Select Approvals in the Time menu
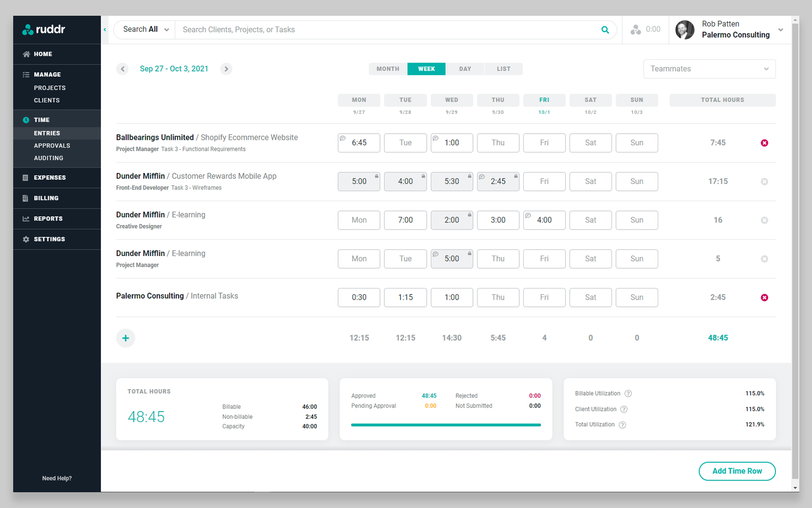Screen dimensions: 812x508 pyautogui.click(x=52, y=145)
